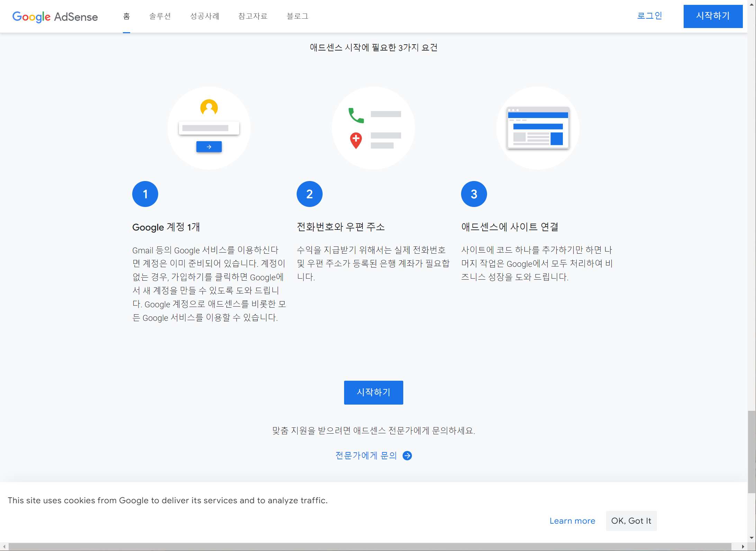This screenshot has height=551, width=756.
Task: Click the 로그인 link
Action: 650,16
